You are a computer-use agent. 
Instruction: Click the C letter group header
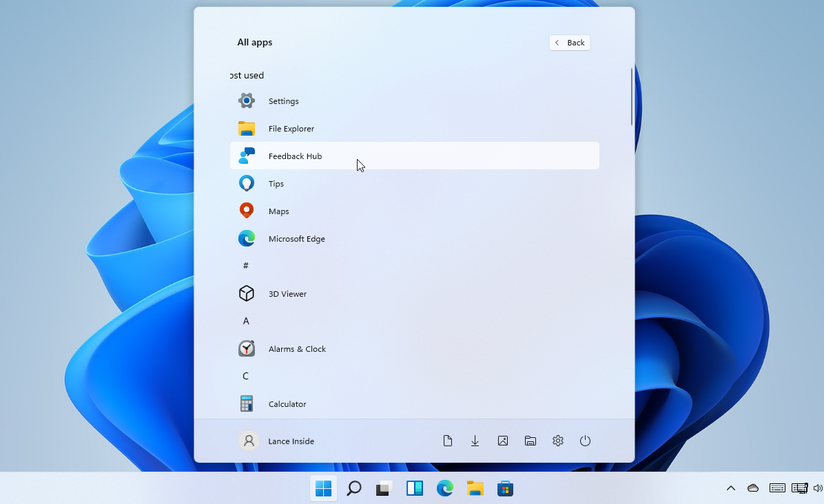[245, 376]
